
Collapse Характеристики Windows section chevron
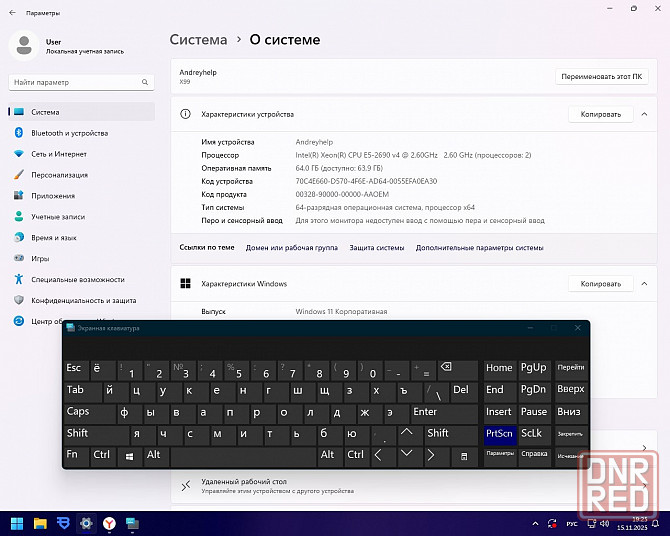coord(644,284)
